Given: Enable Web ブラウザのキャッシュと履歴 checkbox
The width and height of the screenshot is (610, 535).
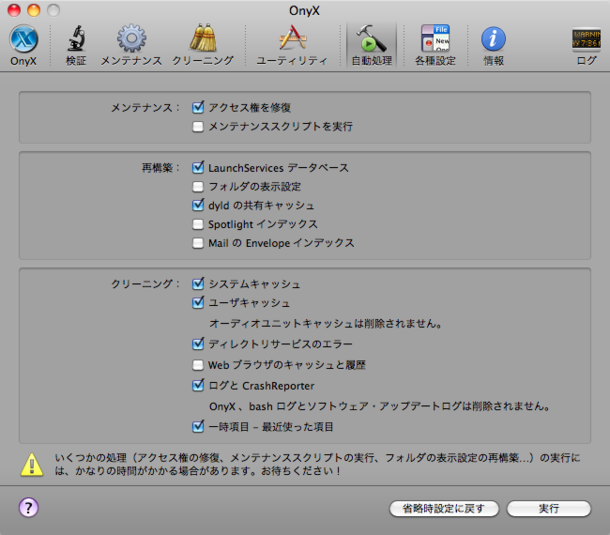Looking at the screenshot, I should point(198,365).
